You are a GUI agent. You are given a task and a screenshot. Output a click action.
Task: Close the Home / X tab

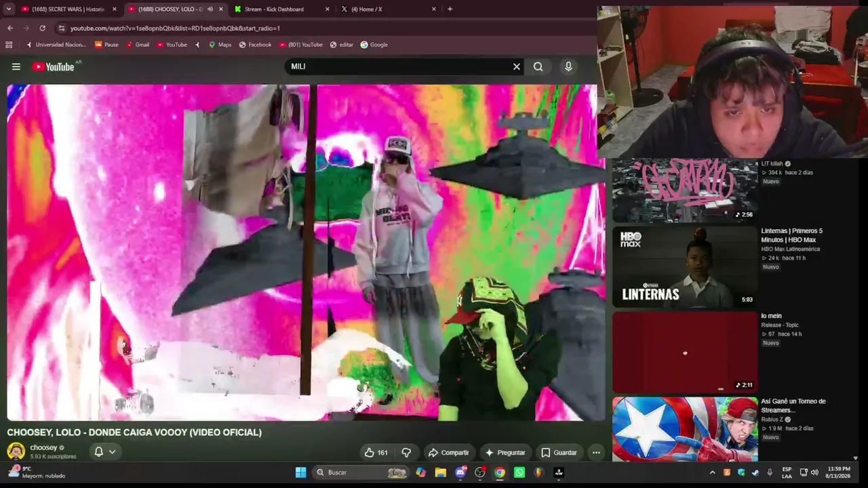pyautogui.click(x=434, y=9)
